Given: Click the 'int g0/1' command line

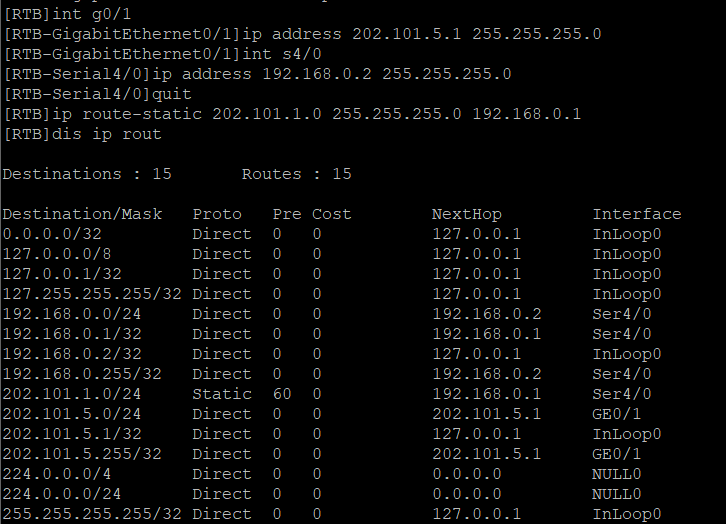Looking at the screenshot, I should point(80,13).
